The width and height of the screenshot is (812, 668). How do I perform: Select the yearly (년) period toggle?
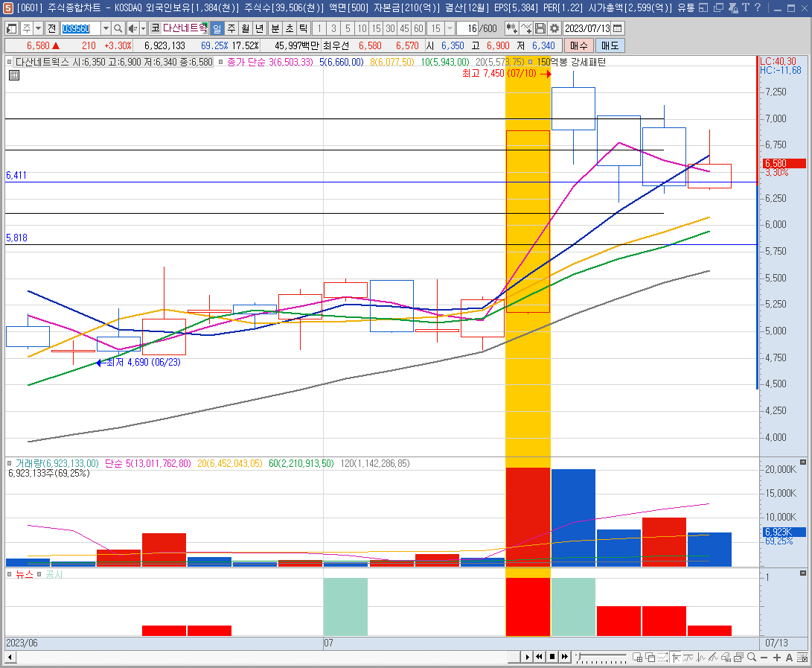click(x=260, y=28)
